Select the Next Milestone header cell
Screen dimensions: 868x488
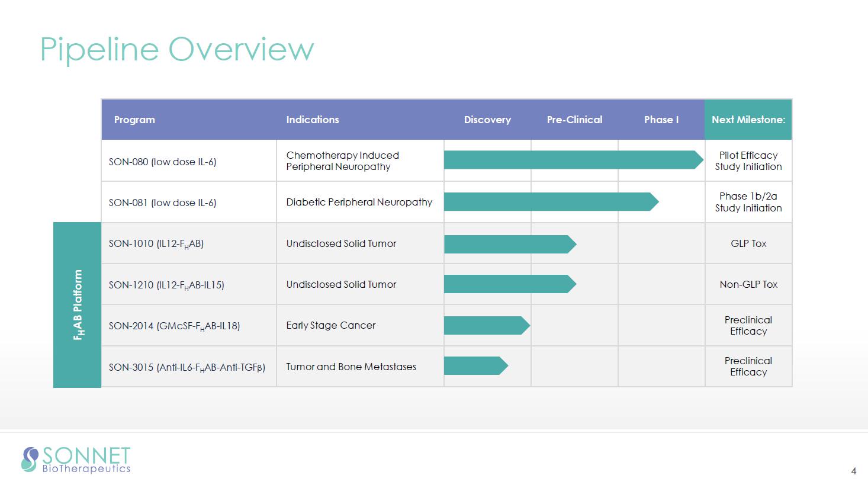748,120
